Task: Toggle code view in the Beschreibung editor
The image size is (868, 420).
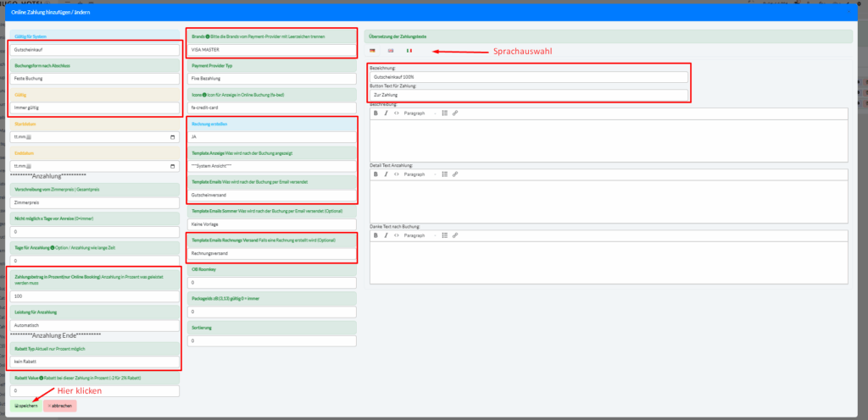Action: (x=396, y=113)
